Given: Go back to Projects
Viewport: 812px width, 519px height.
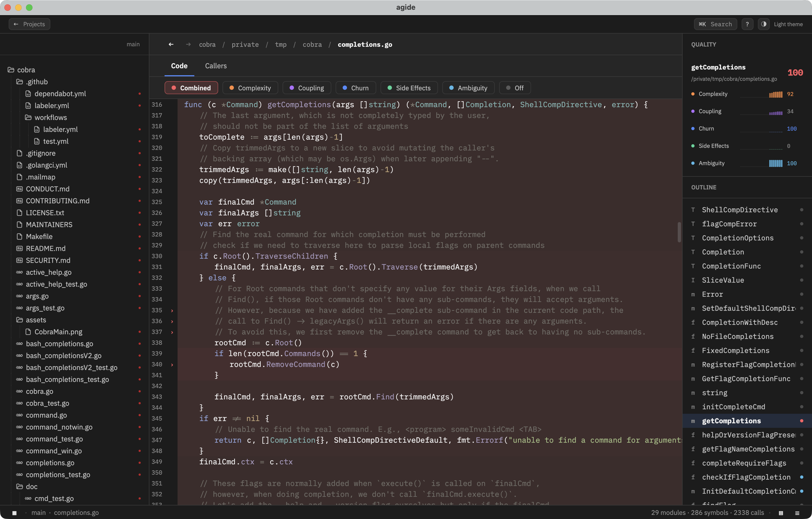Looking at the screenshot, I should (x=29, y=24).
